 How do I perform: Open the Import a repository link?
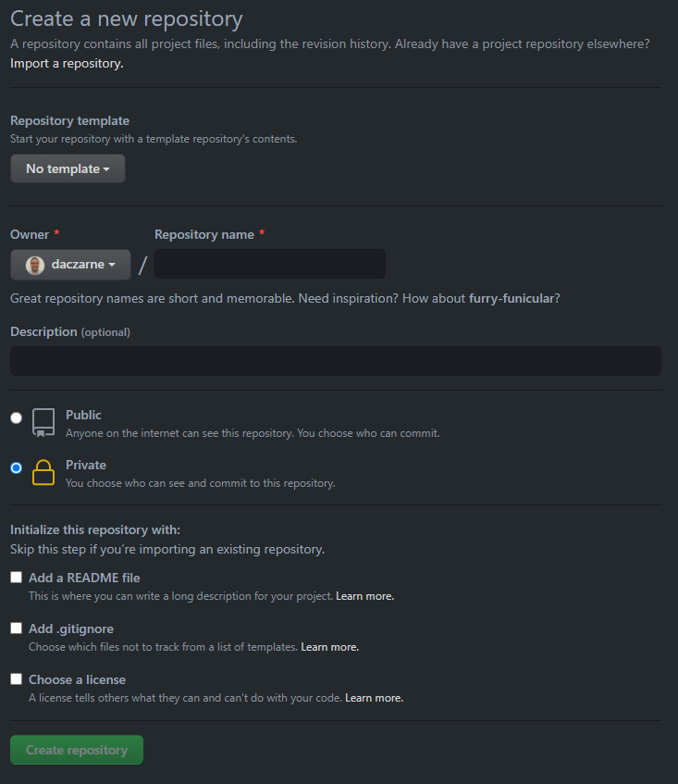coord(67,64)
